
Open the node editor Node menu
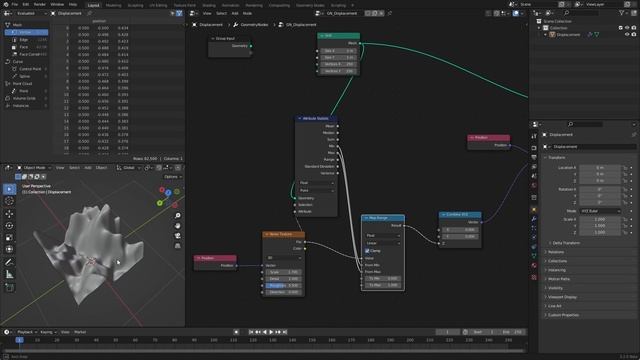tap(247, 13)
